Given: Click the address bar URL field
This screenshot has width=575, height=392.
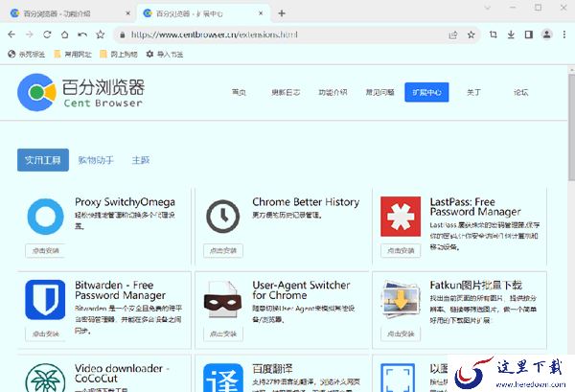Looking at the screenshot, I should tap(286, 35).
